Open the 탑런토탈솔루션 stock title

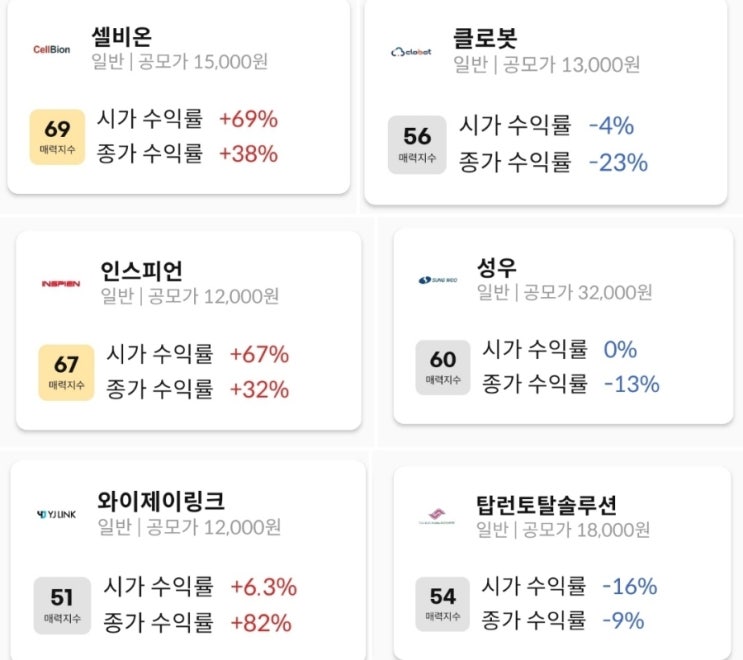click(x=547, y=504)
